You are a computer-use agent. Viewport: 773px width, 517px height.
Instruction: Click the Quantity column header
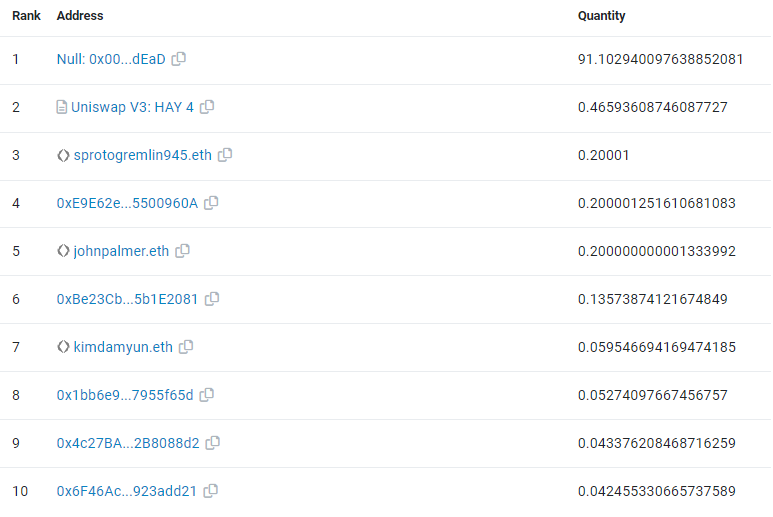click(601, 16)
